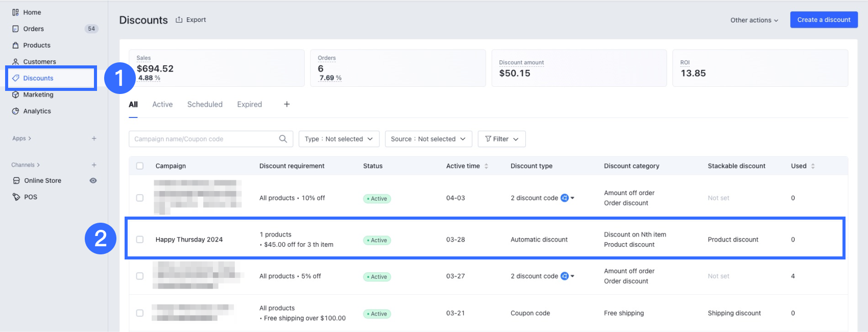The height and width of the screenshot is (332, 868).
Task: Click the 'Discount on Nth item' cell
Action: pyautogui.click(x=635, y=234)
